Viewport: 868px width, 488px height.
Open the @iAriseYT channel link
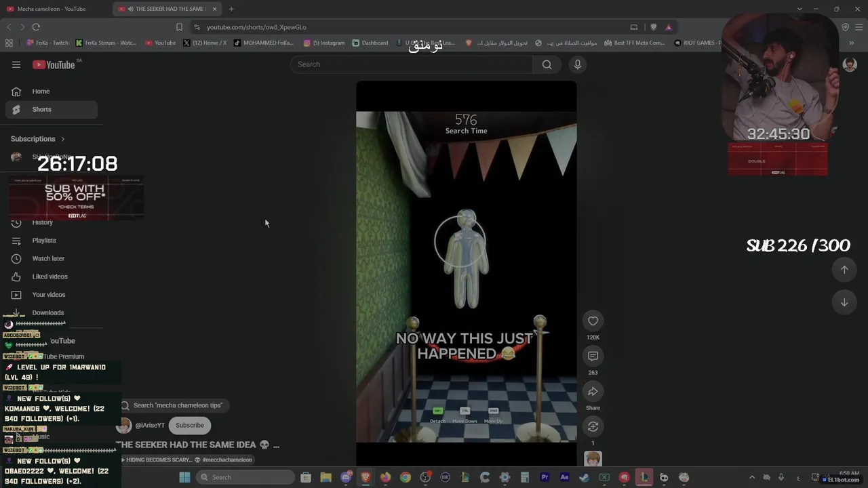tap(150, 426)
